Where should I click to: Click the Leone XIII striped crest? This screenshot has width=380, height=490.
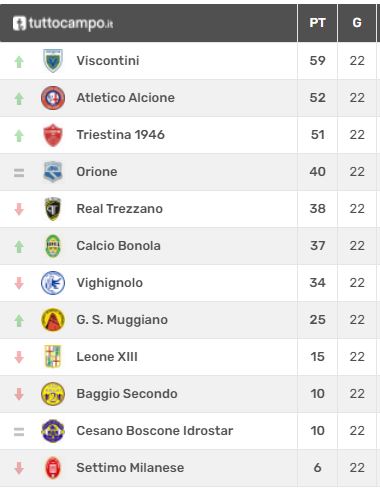coord(53,357)
